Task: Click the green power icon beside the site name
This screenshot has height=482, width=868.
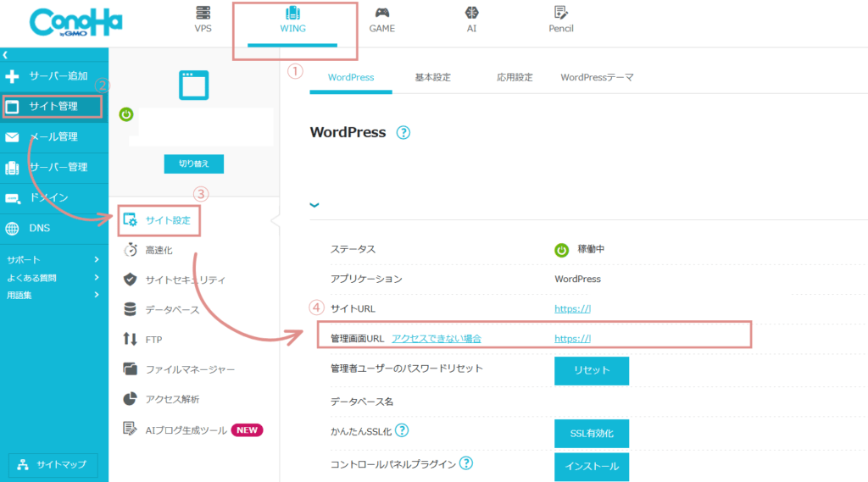Action: [126, 114]
